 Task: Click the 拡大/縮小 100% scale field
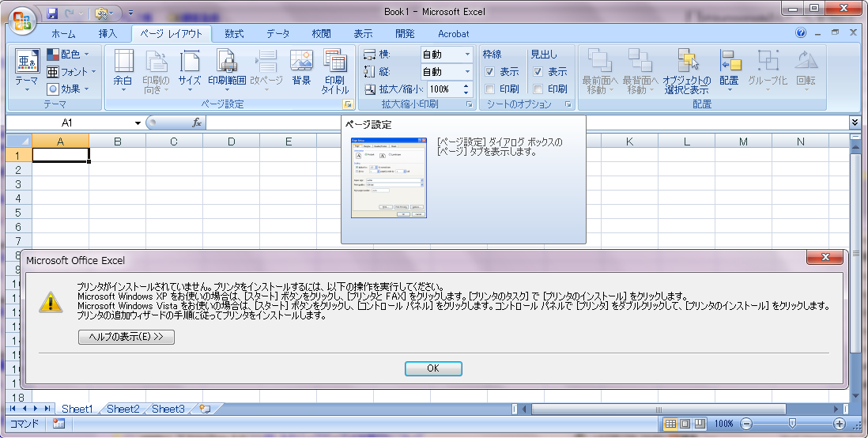444,89
